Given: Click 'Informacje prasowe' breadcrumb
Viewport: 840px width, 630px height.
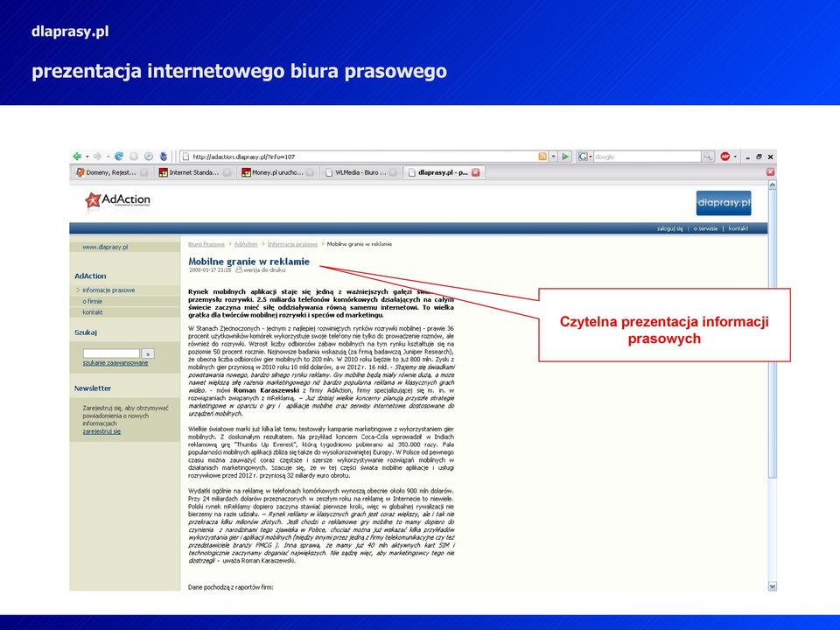Looking at the screenshot, I should point(292,244).
